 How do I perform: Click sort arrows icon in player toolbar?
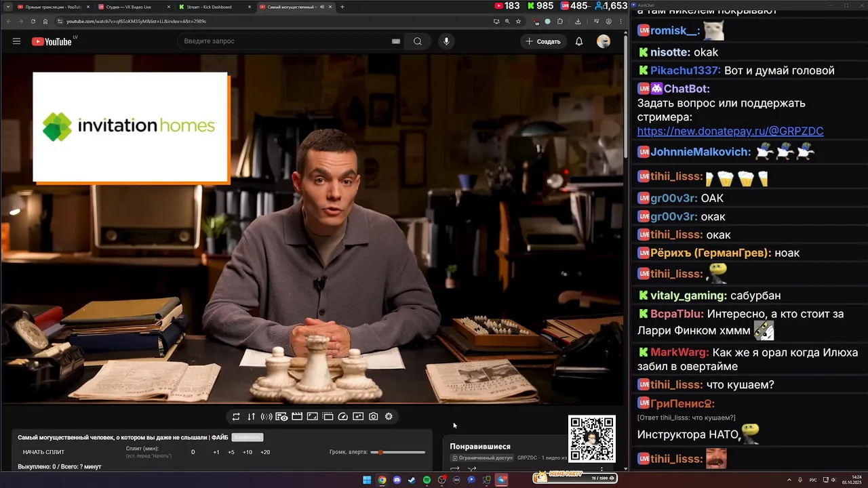coord(252,417)
